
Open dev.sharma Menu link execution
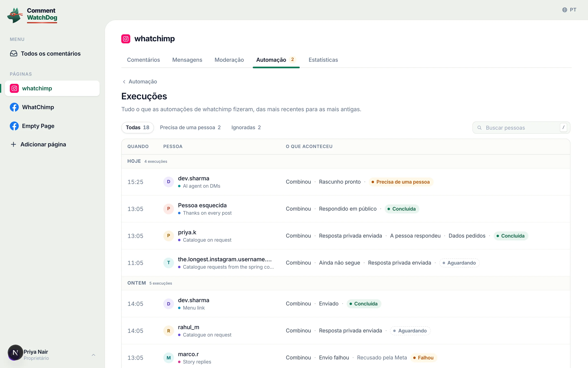346,304
